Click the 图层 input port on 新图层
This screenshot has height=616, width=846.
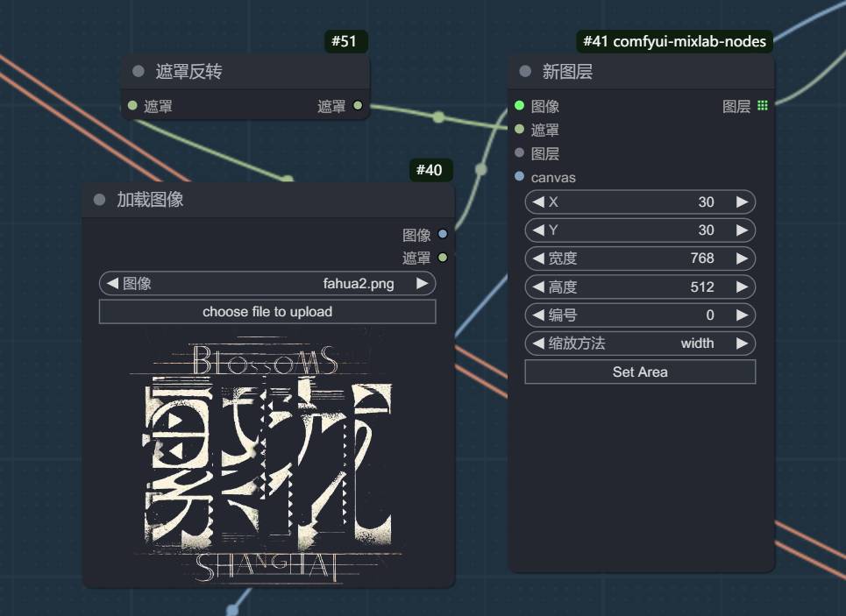(x=520, y=153)
